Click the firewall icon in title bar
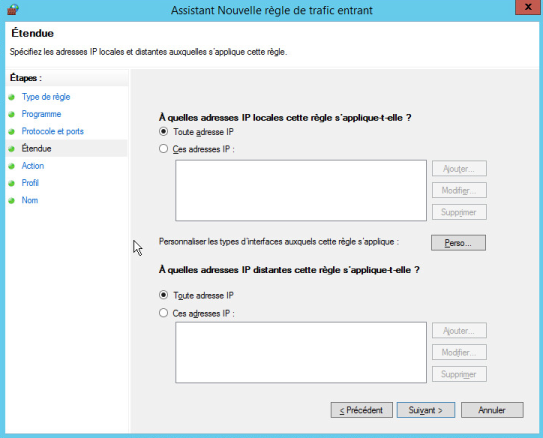Screen dimensions: 543x438 click(x=13, y=10)
